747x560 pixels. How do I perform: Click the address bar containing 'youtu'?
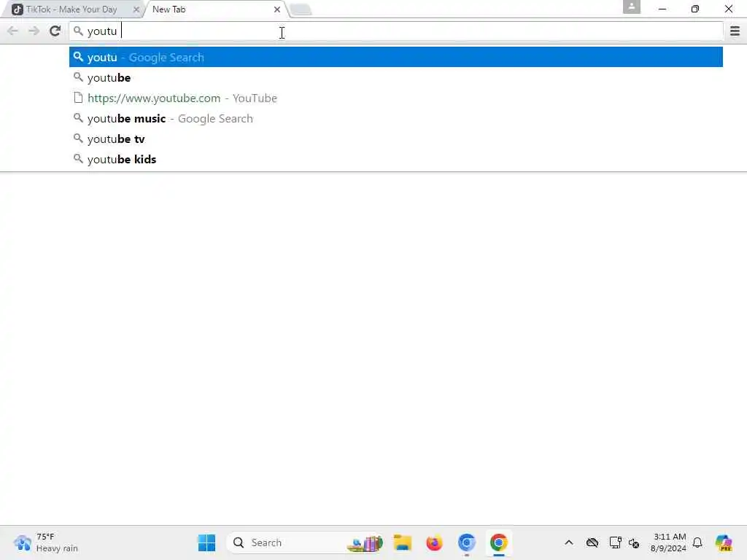click(396, 31)
